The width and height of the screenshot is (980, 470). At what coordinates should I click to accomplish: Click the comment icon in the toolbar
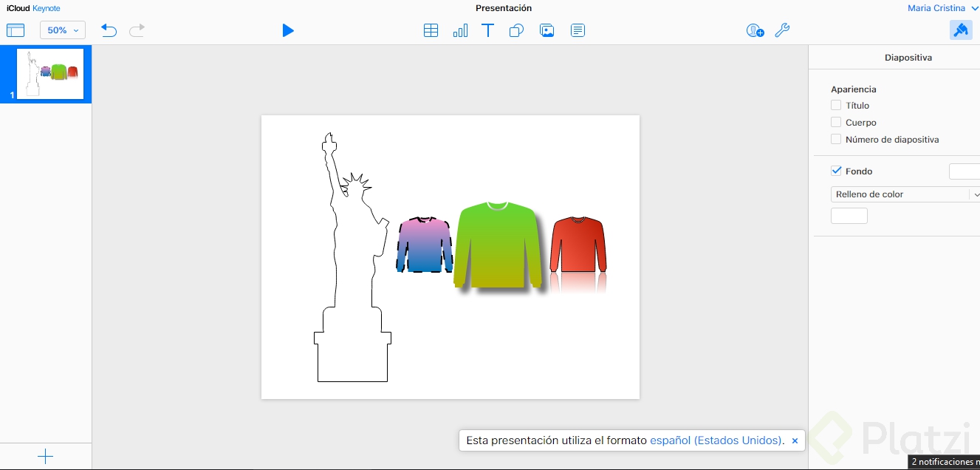(x=577, y=30)
